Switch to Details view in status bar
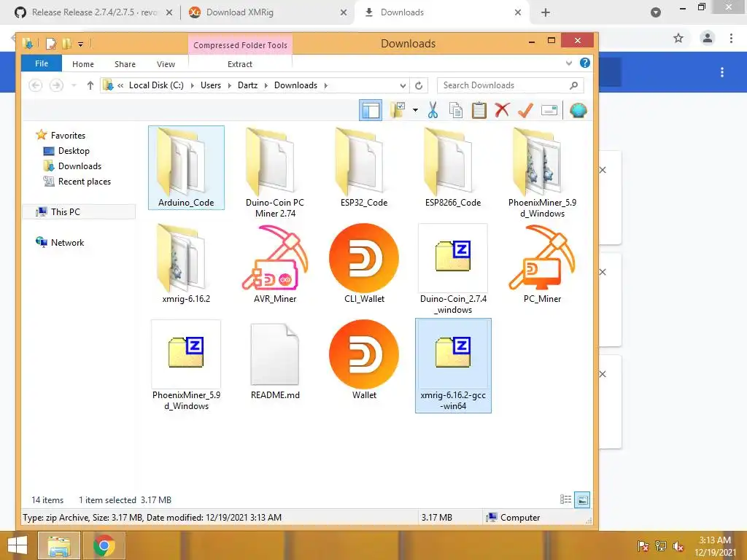 [565, 499]
